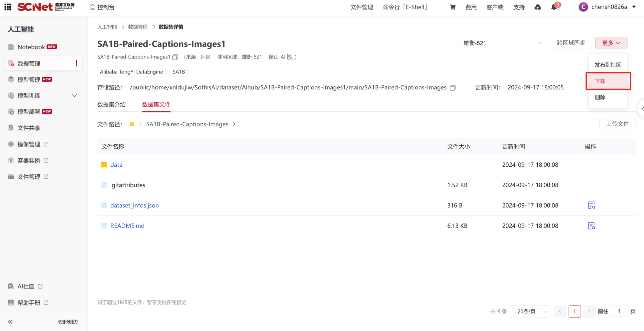
Task: Open the app grid launcher icon
Action: pyautogui.click(x=8, y=7)
